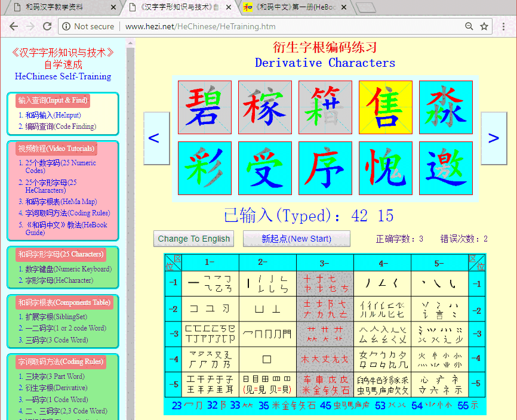Click the right arrow to view next characters
The image size is (517, 420).
[x=493, y=138]
